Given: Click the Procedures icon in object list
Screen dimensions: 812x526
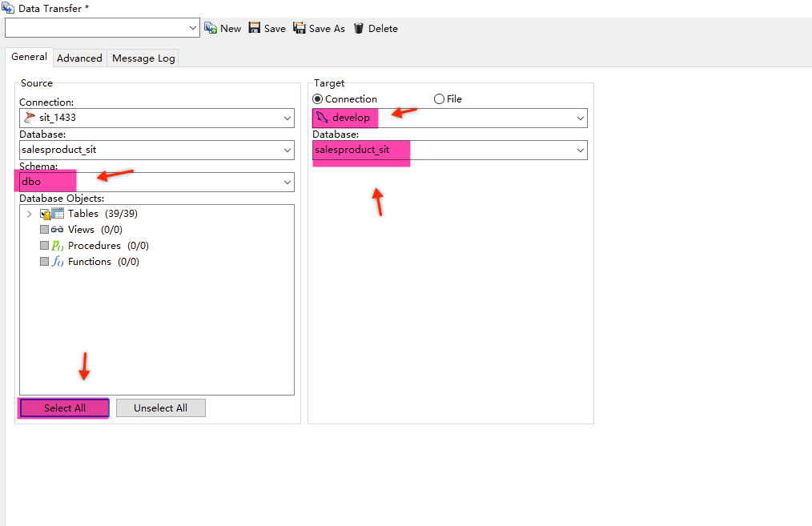Looking at the screenshot, I should click(58, 246).
